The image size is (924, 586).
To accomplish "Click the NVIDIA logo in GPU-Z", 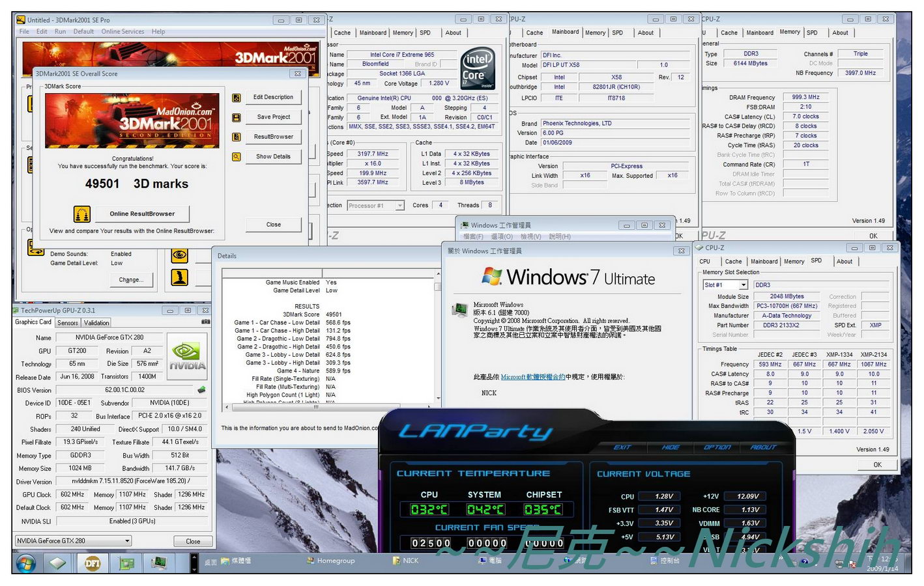I will pos(188,357).
